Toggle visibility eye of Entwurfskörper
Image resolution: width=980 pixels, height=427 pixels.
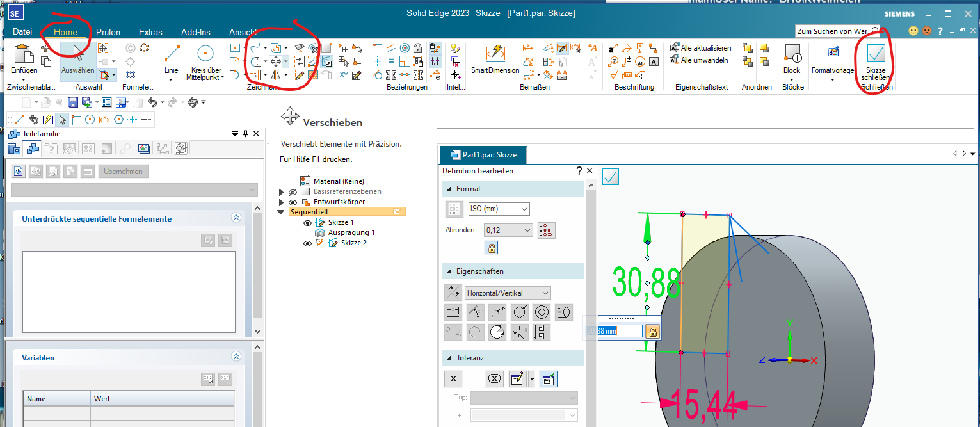click(x=293, y=202)
